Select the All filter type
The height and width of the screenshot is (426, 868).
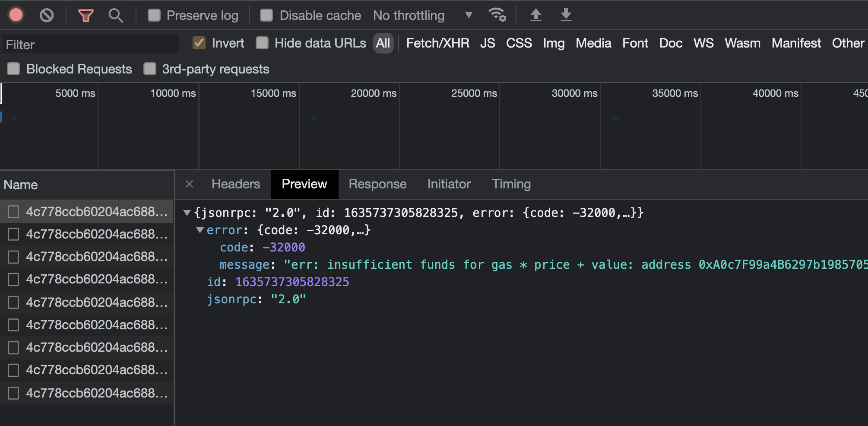tap(383, 43)
